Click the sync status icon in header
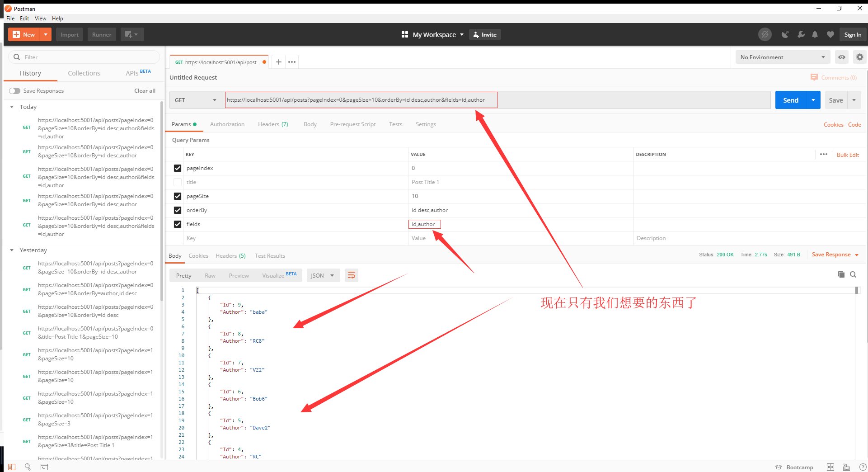Image resolution: width=868 pixels, height=472 pixels. pyautogui.click(x=765, y=34)
